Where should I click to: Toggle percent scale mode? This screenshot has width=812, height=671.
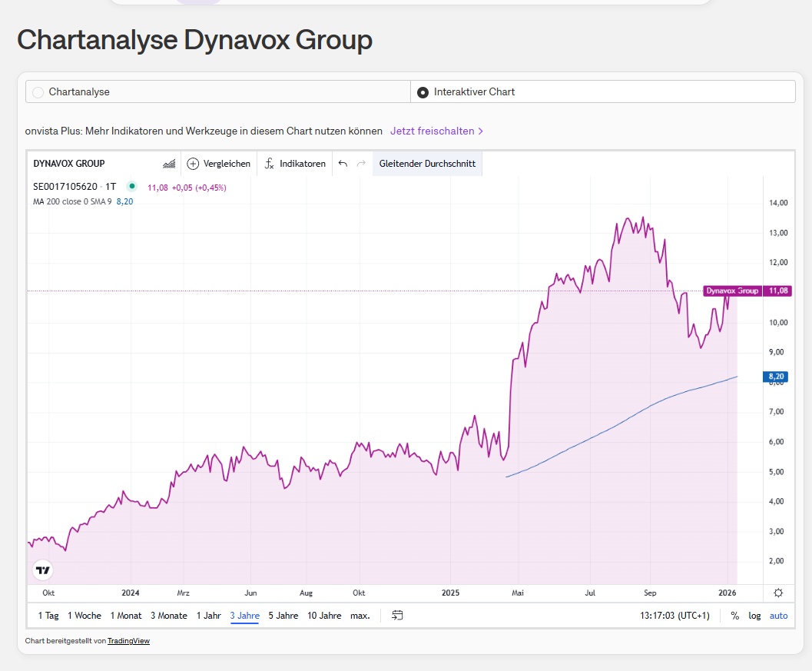pyautogui.click(x=734, y=616)
